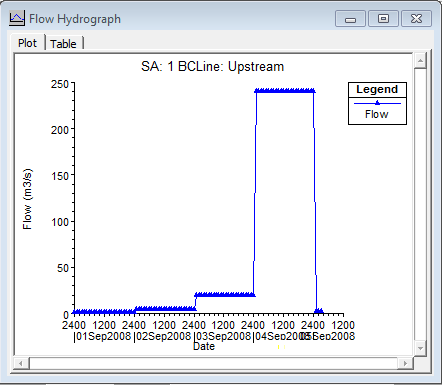Click the vertical scrollbar down arrow
The image size is (442, 385).
[420, 348]
